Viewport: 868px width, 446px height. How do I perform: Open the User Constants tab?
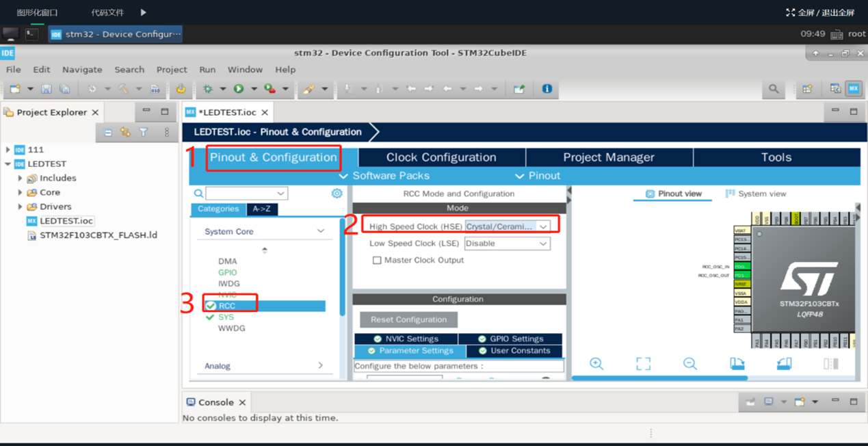[514, 351]
